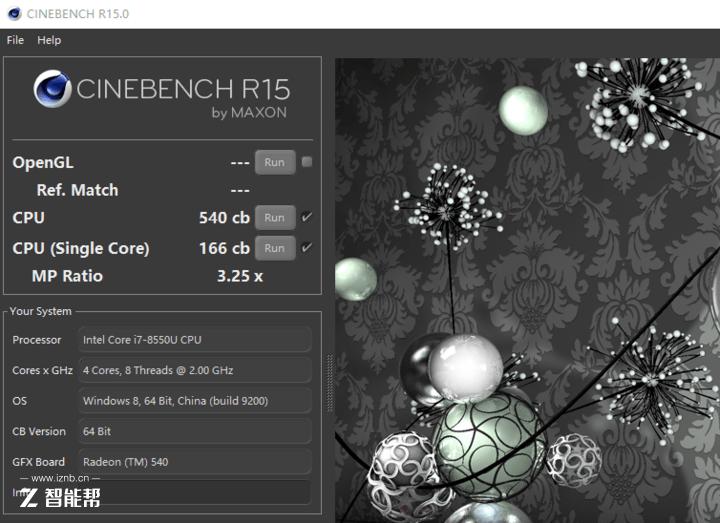This screenshot has width=720, height=523.
Task: Click the 'by MAXON' text in header
Action: [248, 113]
